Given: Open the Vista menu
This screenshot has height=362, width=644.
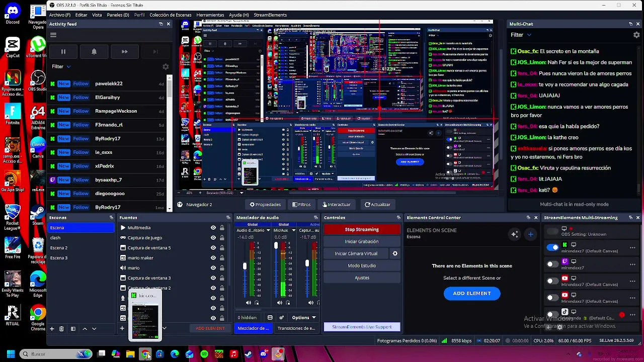Looking at the screenshot, I should click(x=97, y=15).
